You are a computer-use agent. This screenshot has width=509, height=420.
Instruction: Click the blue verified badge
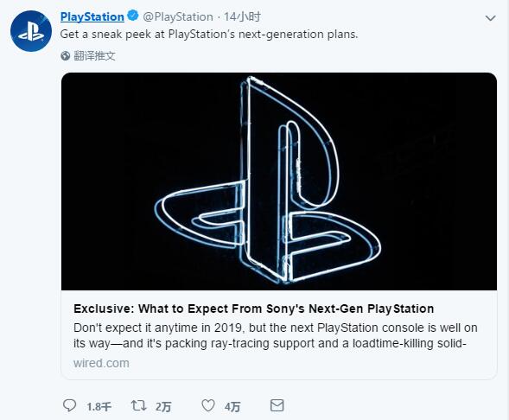click(x=133, y=16)
